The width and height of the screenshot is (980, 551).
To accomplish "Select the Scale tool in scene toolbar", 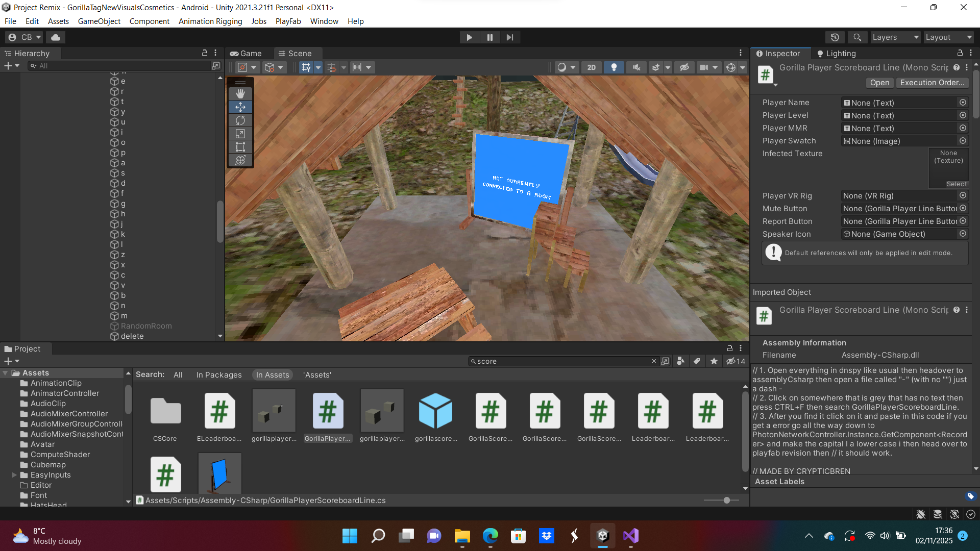I will pyautogui.click(x=240, y=134).
